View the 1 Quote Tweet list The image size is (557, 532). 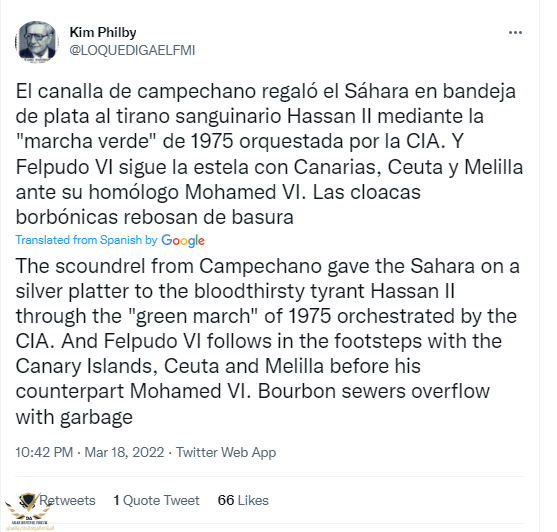tap(156, 500)
